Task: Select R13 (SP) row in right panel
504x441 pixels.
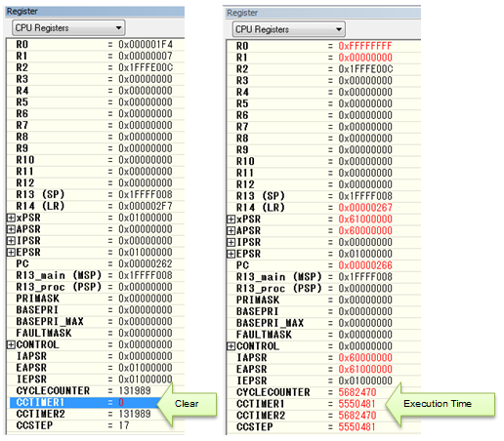Action: [x=323, y=196]
